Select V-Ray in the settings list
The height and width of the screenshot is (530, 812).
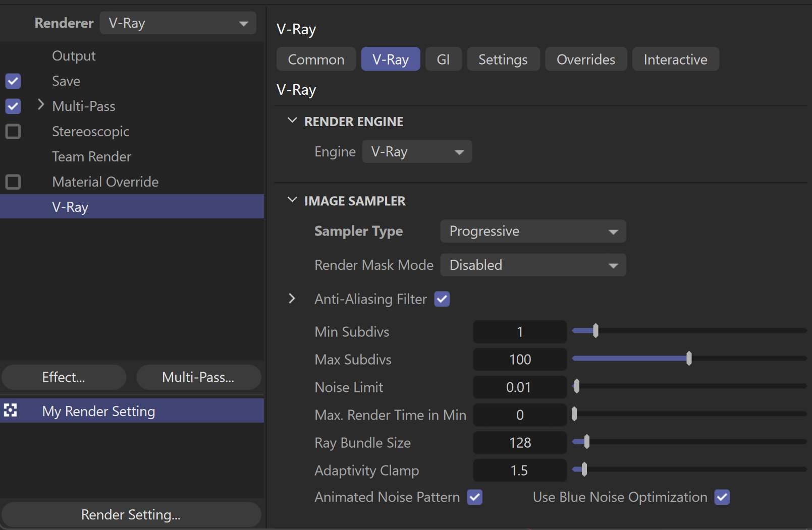coord(132,207)
